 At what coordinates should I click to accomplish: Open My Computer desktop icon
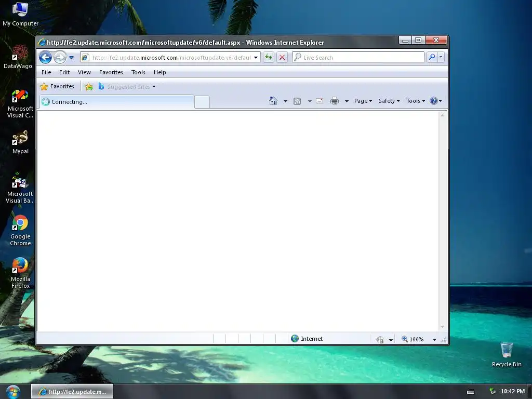[20, 14]
